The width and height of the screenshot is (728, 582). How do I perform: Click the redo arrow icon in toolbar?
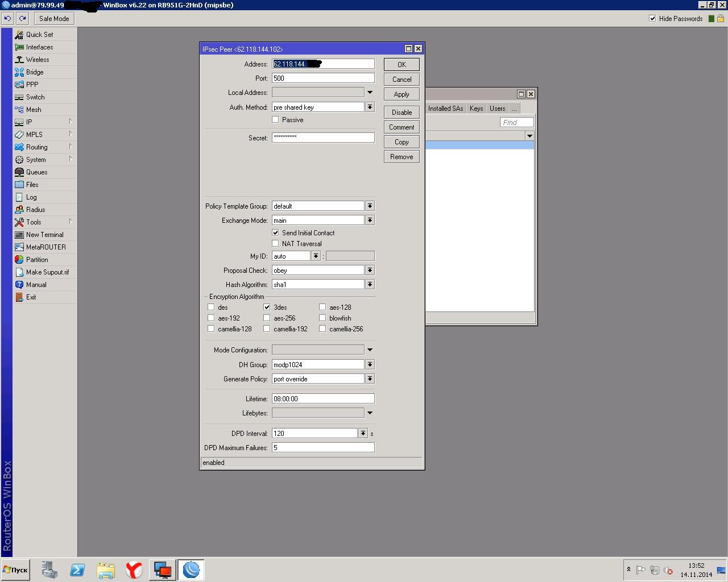(x=22, y=19)
